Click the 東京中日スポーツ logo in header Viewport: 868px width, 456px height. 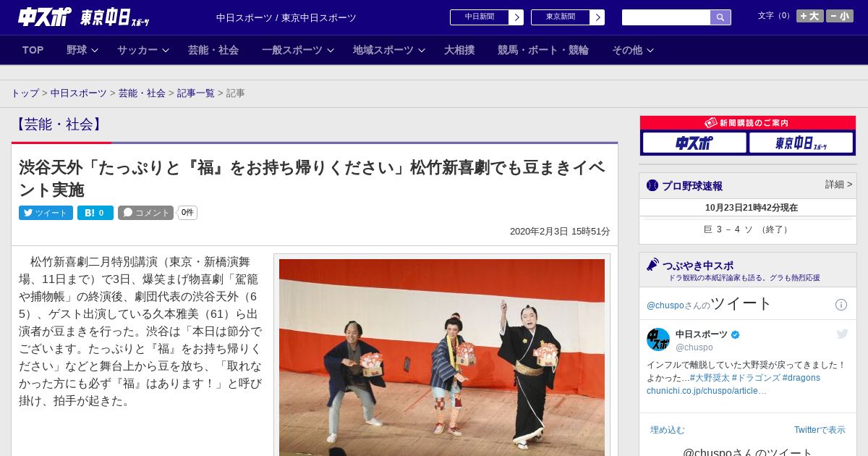[114, 17]
